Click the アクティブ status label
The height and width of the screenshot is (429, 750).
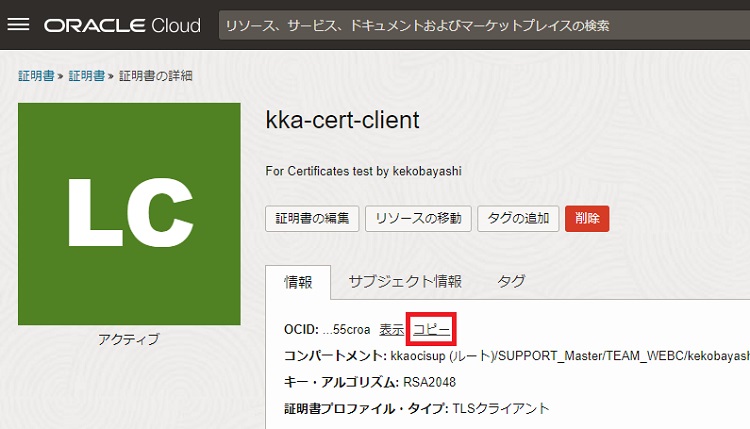point(129,340)
